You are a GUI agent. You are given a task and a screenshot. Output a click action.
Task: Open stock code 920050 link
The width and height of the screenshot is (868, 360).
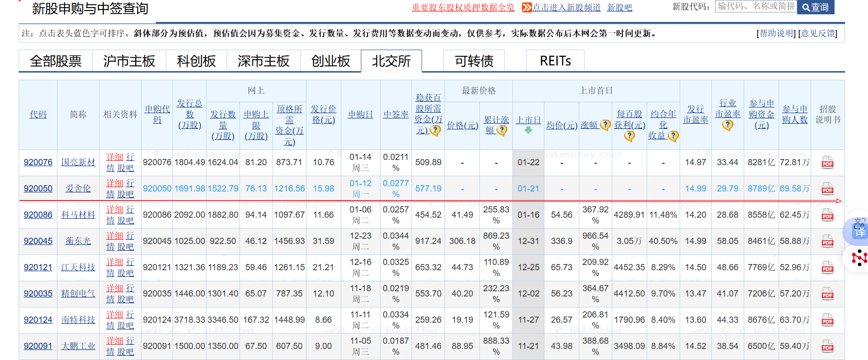38,189
